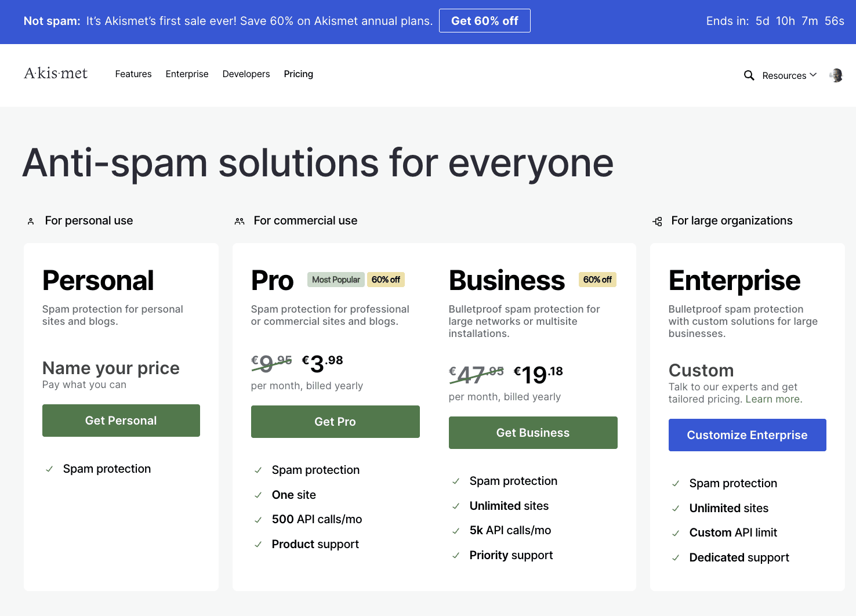Screen dimensions: 856x616
Task: Click the checkmark beside 500 API calls/mo
Action: click(258, 520)
